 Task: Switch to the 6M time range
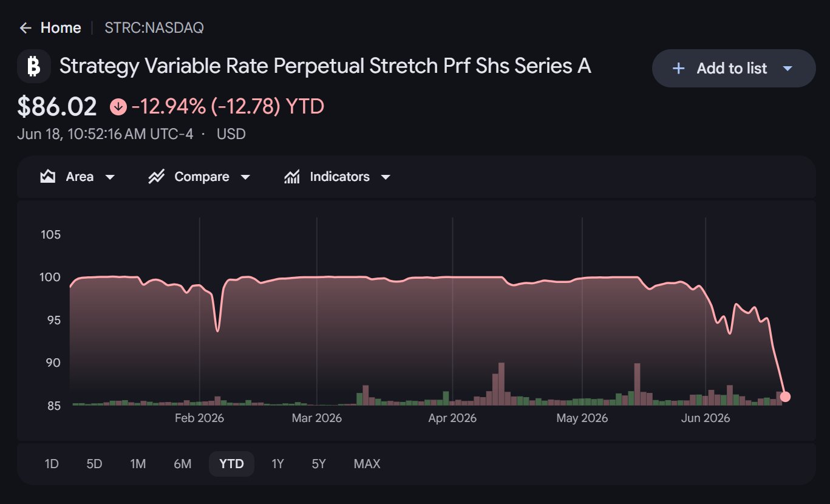coord(182,464)
